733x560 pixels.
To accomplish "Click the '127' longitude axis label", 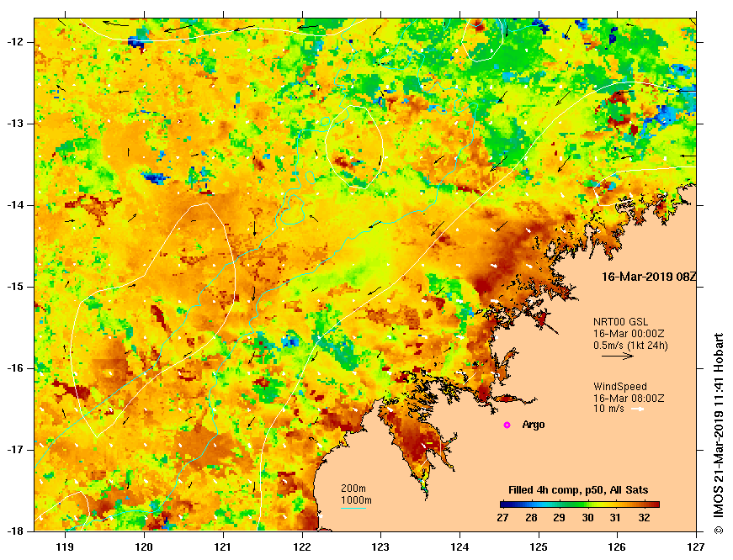I will coord(696,547).
